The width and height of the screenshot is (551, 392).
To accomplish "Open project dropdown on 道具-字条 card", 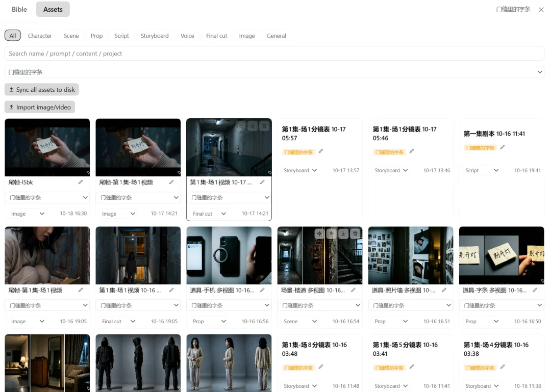I will click(x=502, y=305).
